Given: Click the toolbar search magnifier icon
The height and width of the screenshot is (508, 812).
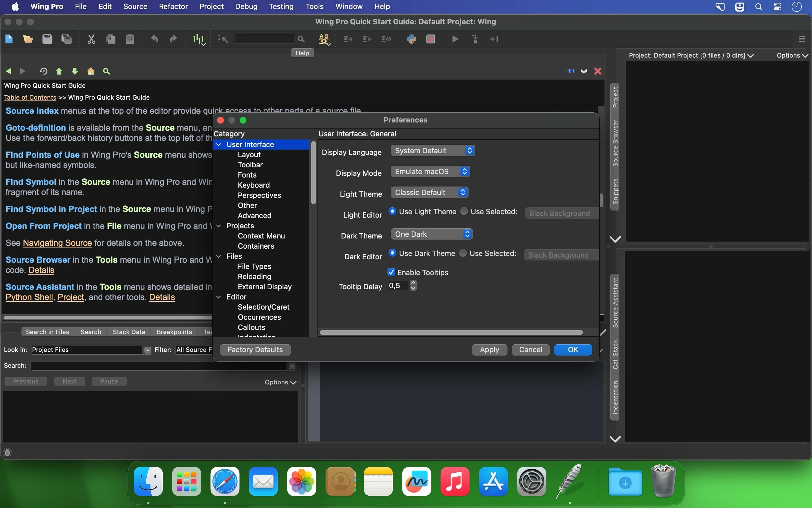Looking at the screenshot, I should [x=301, y=39].
